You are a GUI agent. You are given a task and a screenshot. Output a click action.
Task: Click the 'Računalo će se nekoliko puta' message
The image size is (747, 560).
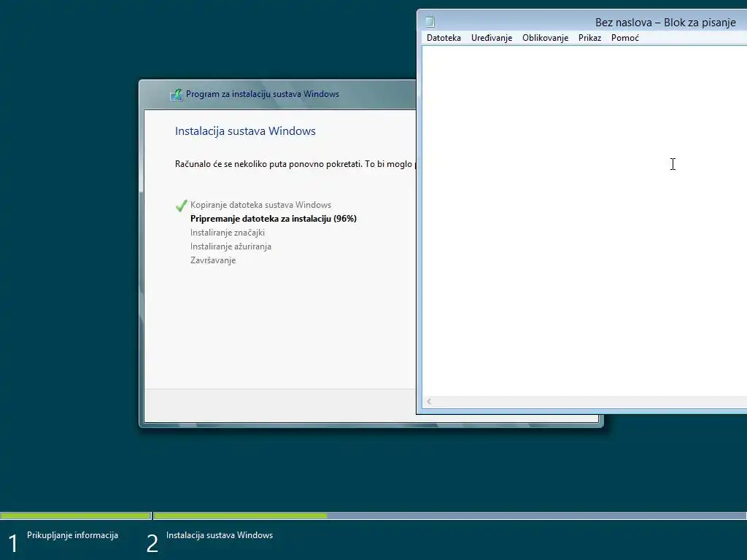click(x=295, y=164)
